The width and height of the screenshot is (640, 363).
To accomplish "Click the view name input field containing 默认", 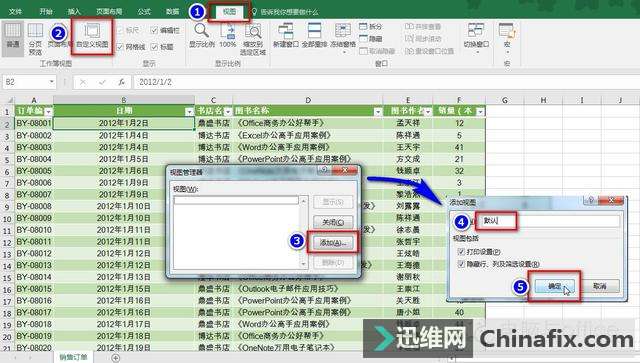I will point(548,221).
